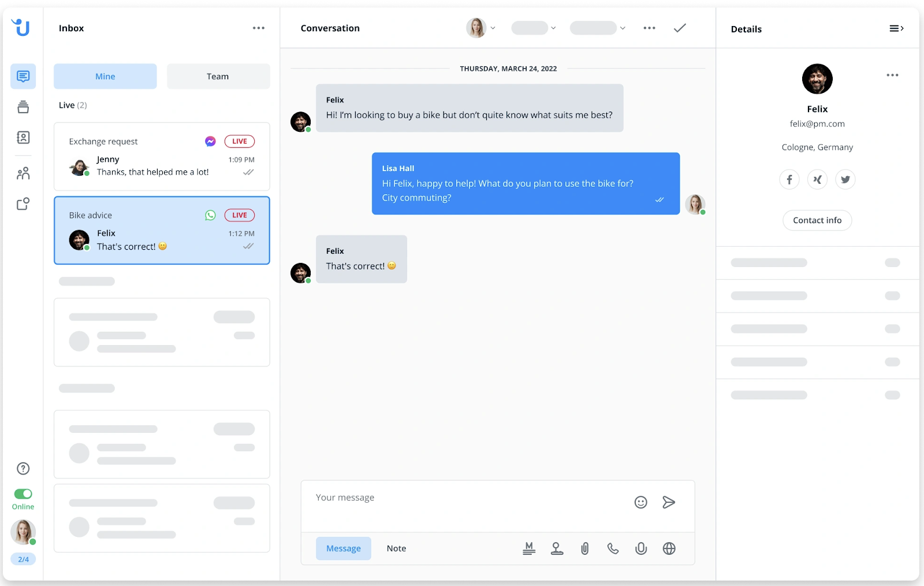Click the microphone voice message icon
Image resolution: width=924 pixels, height=586 pixels.
coord(641,548)
